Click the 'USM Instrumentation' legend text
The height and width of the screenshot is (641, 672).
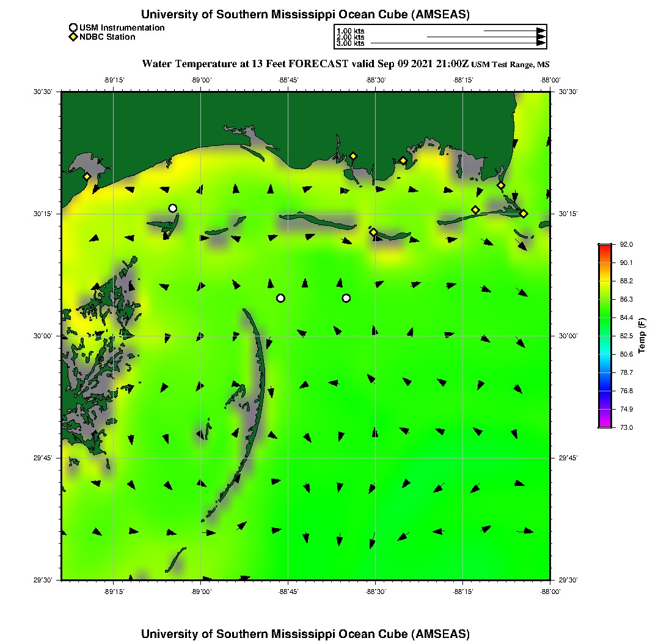[x=122, y=28]
